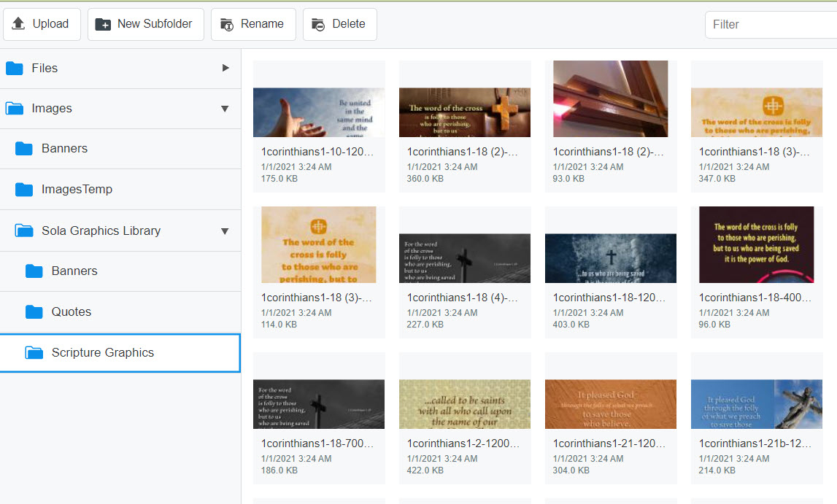Select the 347.0 KB orange banner thumbnail
Viewport: 837px width, 504px height.
click(x=757, y=112)
